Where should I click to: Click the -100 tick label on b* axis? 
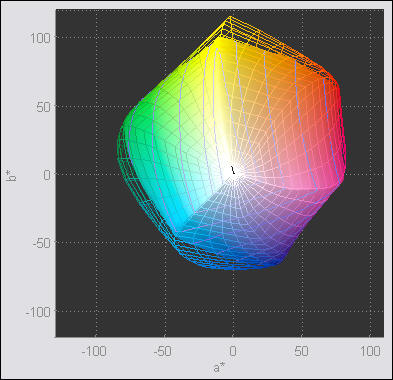(38, 312)
